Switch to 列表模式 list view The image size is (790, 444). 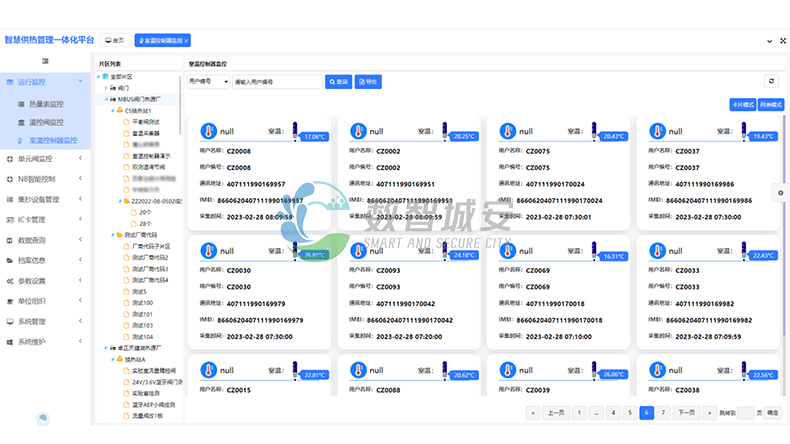771,104
